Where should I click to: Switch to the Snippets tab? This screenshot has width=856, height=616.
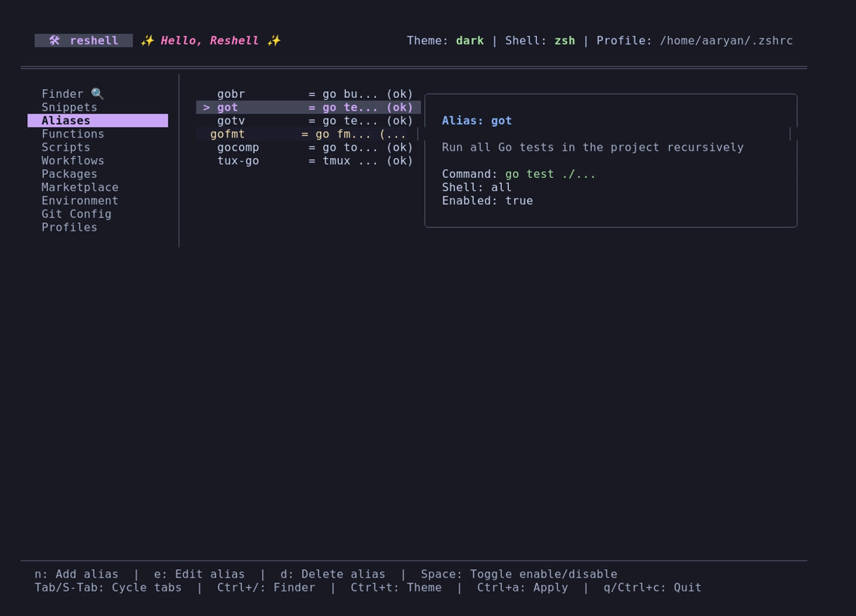98,107
